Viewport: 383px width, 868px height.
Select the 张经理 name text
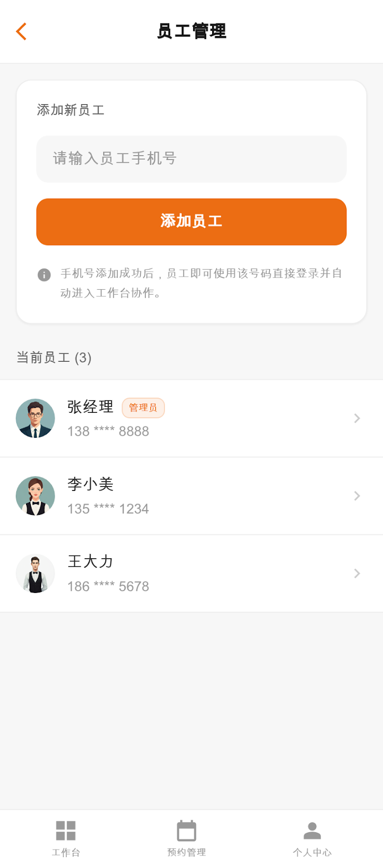(91, 407)
